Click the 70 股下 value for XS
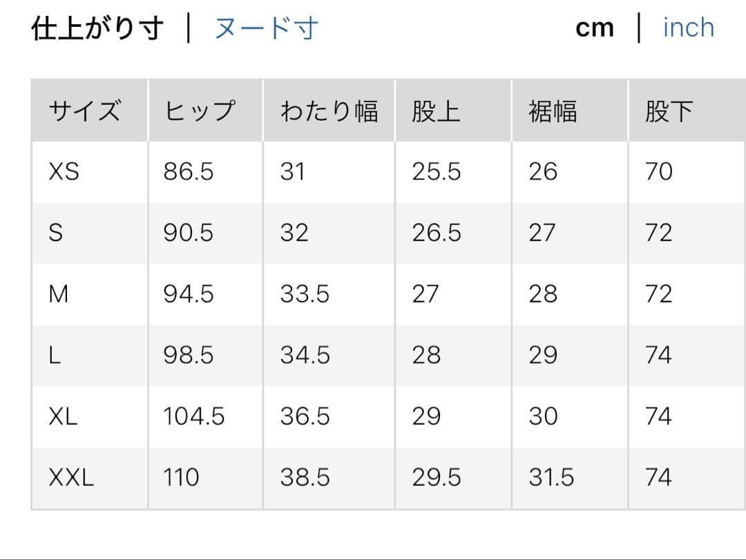746x560 pixels. (x=658, y=172)
